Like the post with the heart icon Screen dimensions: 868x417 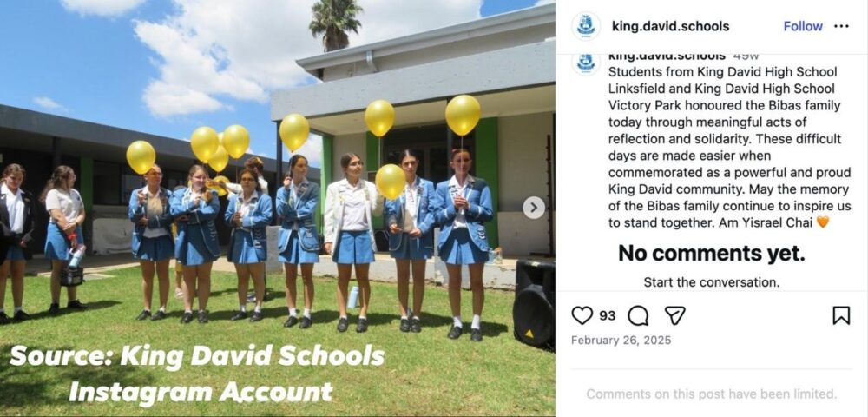(x=582, y=315)
